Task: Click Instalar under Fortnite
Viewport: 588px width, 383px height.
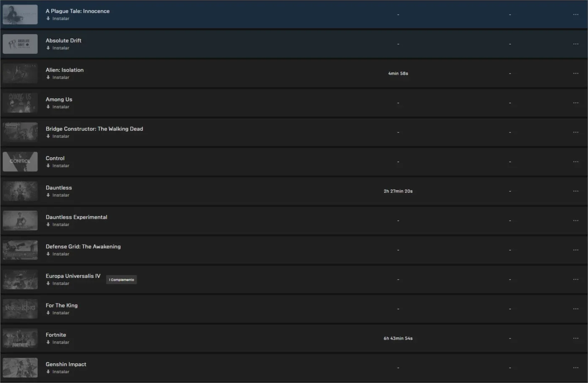Action: (58, 342)
